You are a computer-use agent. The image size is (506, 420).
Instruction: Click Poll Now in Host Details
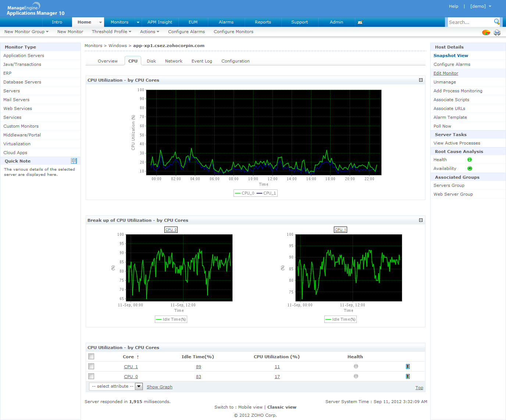click(x=442, y=126)
